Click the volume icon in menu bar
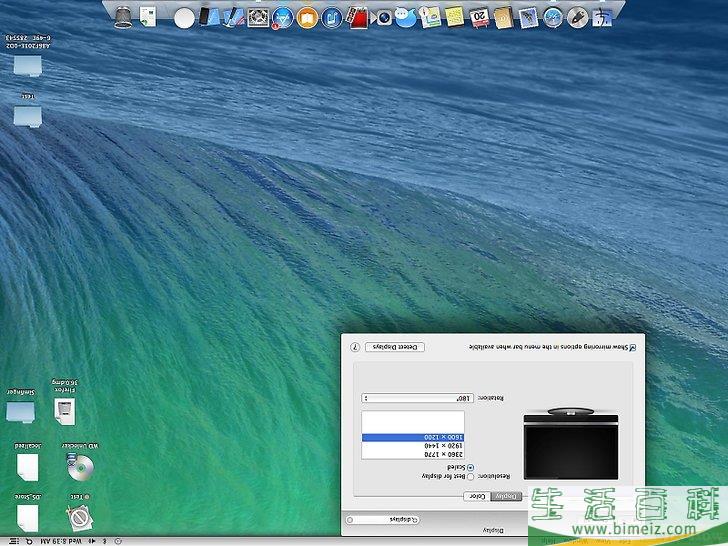This screenshot has width=728, height=546. (92, 541)
